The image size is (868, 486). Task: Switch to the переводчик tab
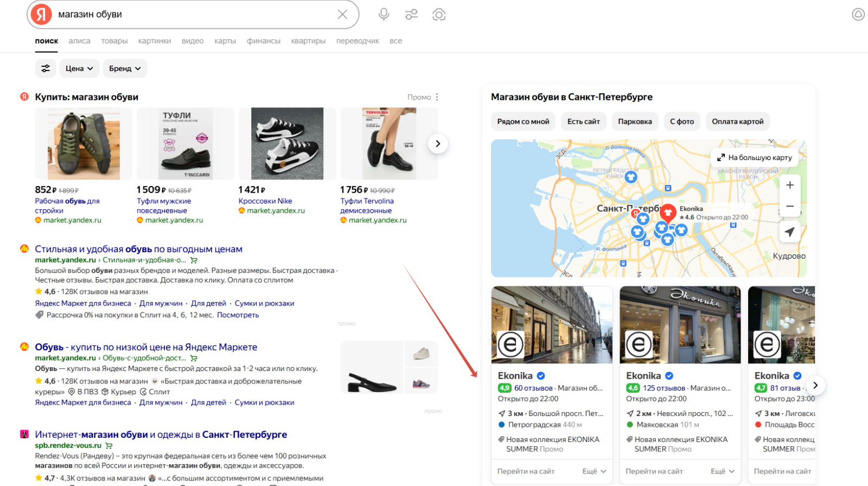coord(358,41)
